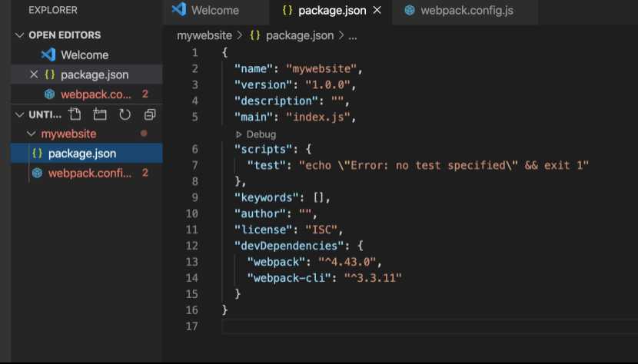Click the webpack cube icon on webpack.config.js tab
This screenshot has height=364, width=638.
[410, 11]
